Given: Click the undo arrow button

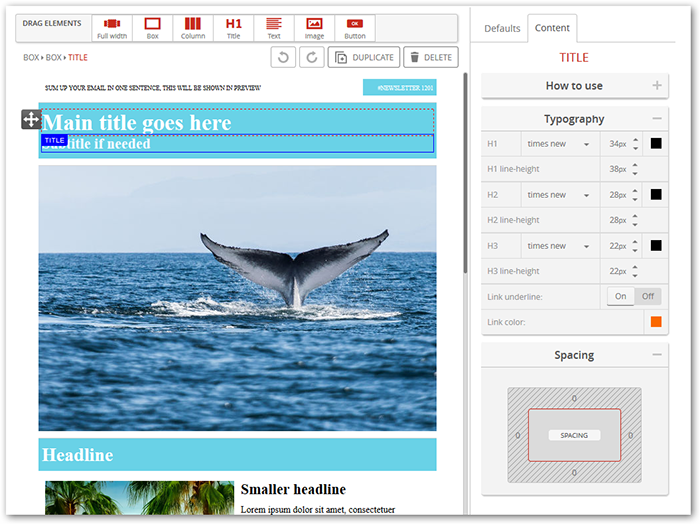Looking at the screenshot, I should click(x=283, y=58).
